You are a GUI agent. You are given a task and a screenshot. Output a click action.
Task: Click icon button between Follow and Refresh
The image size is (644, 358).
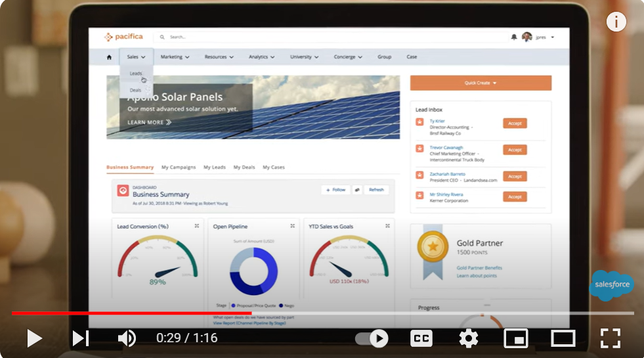(x=357, y=190)
